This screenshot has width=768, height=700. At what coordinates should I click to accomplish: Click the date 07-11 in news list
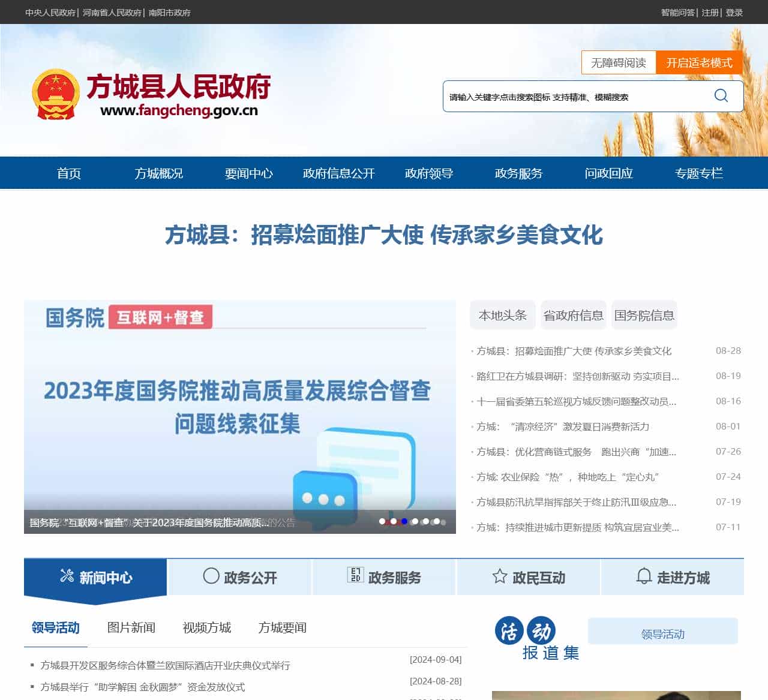point(728,527)
